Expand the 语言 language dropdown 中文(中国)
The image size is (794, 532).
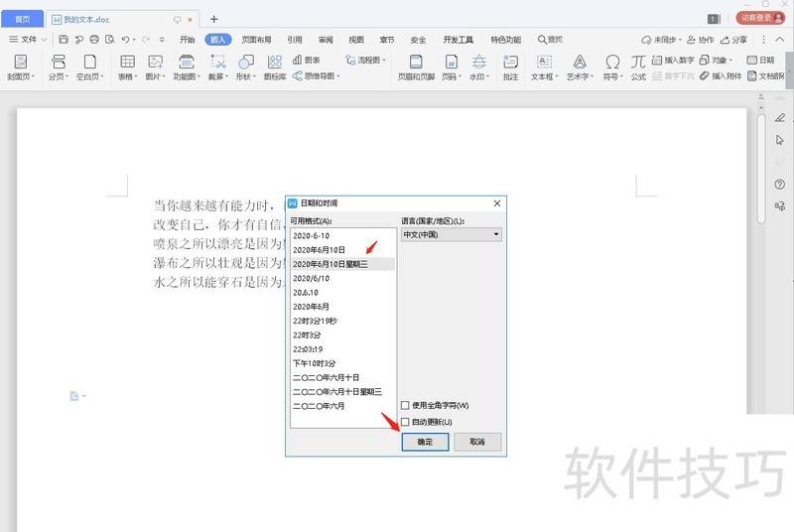click(451, 234)
